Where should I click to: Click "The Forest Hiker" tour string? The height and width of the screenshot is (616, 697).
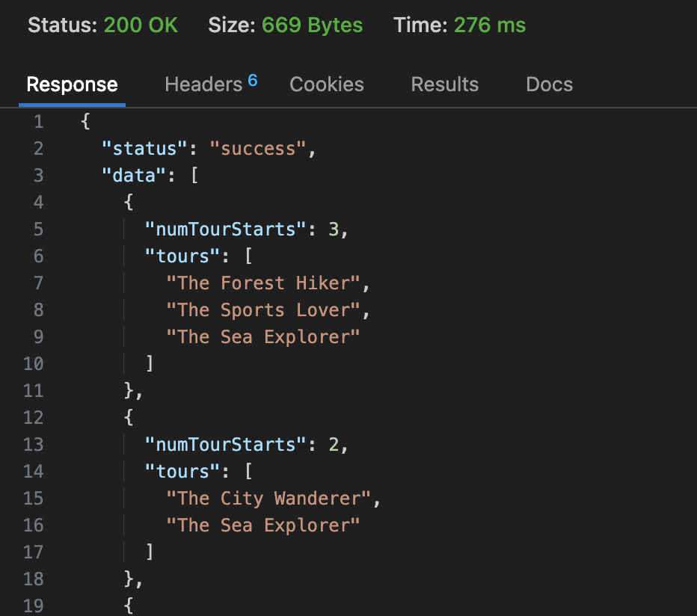point(263,283)
